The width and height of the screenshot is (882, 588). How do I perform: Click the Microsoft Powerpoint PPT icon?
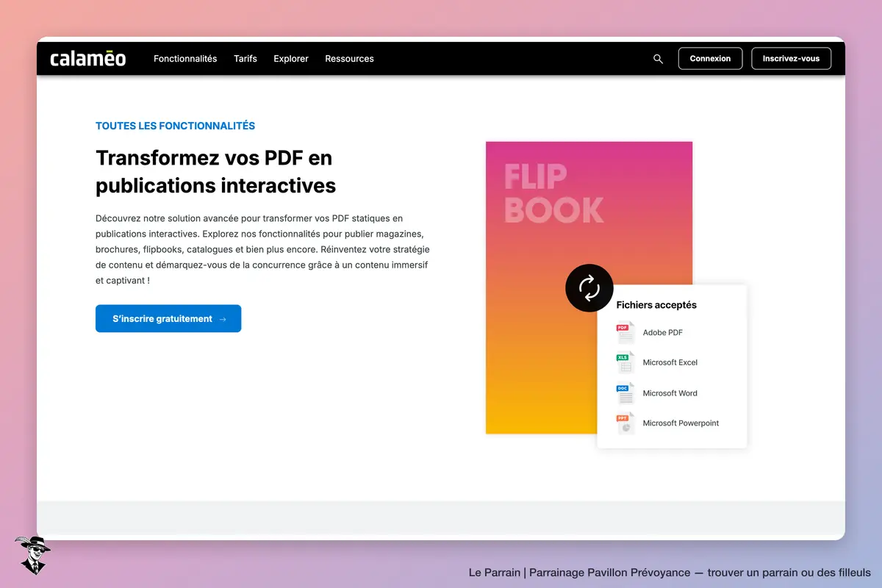click(625, 423)
